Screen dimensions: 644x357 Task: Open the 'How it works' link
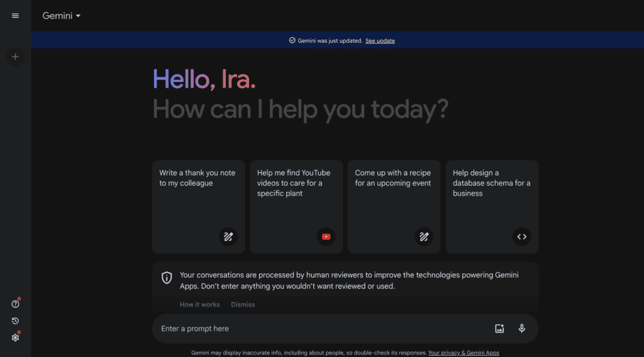click(199, 305)
